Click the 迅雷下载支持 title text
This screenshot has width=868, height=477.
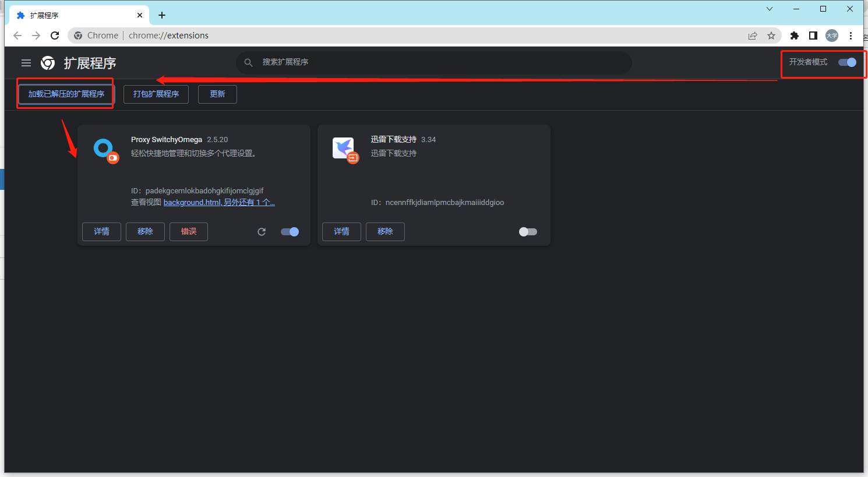(x=394, y=140)
